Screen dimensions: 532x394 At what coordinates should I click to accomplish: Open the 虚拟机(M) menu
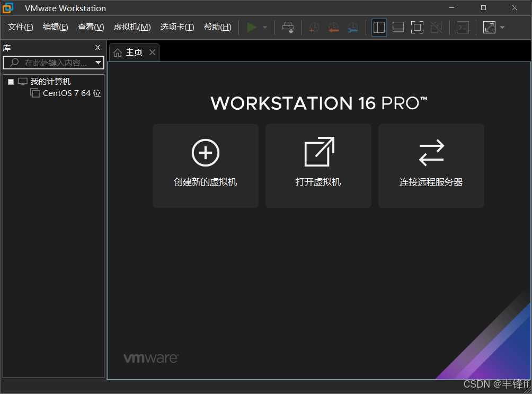(132, 27)
